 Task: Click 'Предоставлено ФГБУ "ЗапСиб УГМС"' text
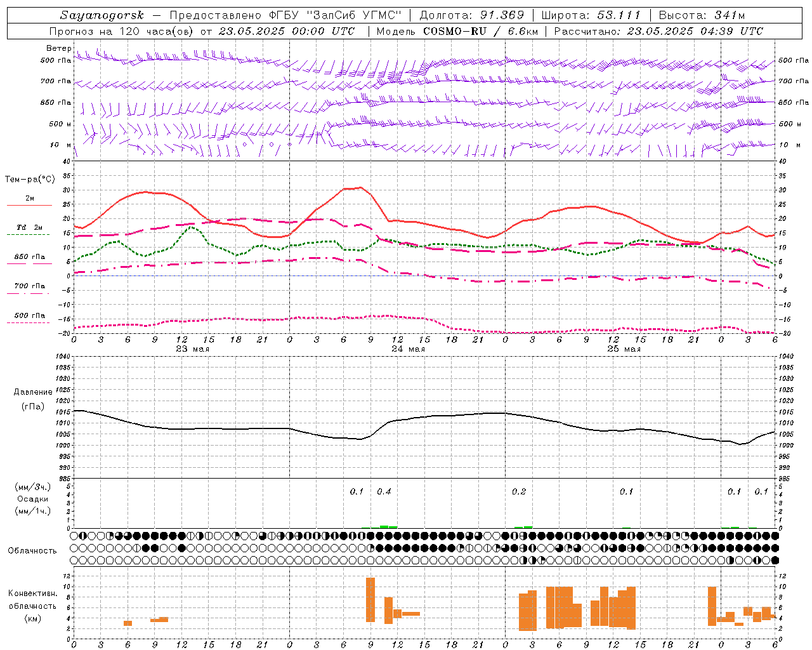(x=285, y=15)
